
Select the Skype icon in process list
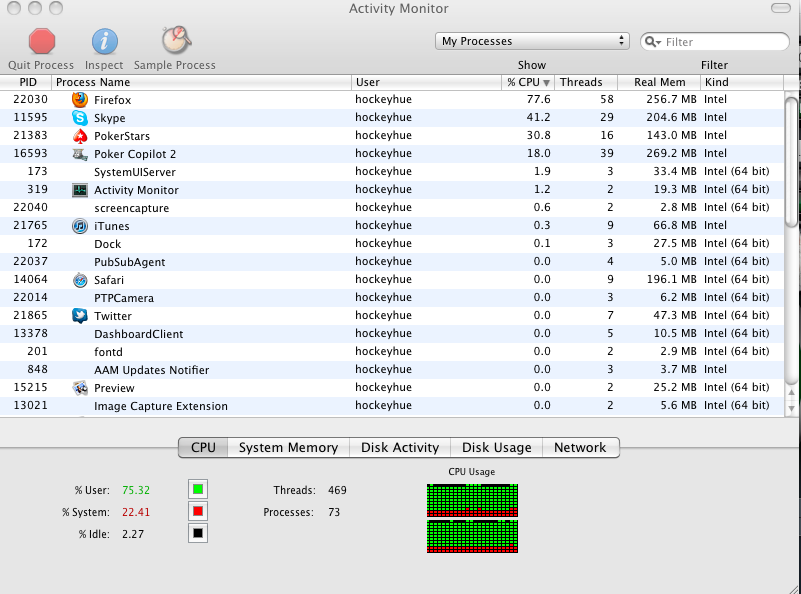pos(80,118)
